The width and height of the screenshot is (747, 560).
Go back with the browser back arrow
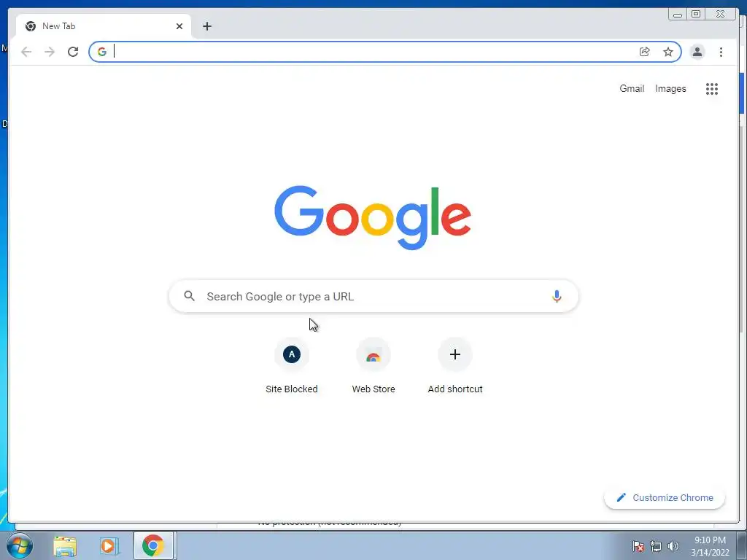coord(26,52)
